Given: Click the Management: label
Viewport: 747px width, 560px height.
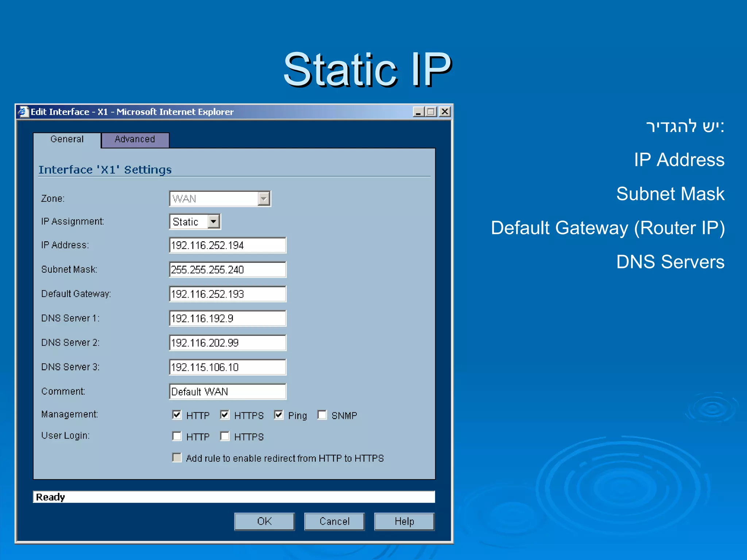Looking at the screenshot, I should pyautogui.click(x=70, y=415).
